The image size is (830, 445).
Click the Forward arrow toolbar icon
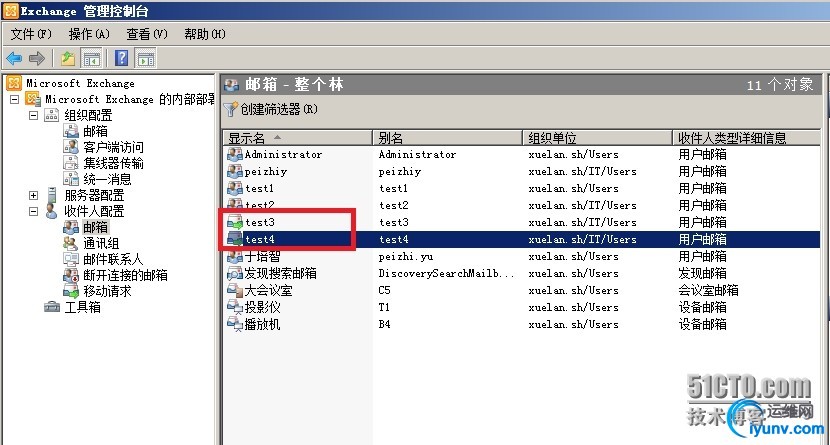point(37,58)
